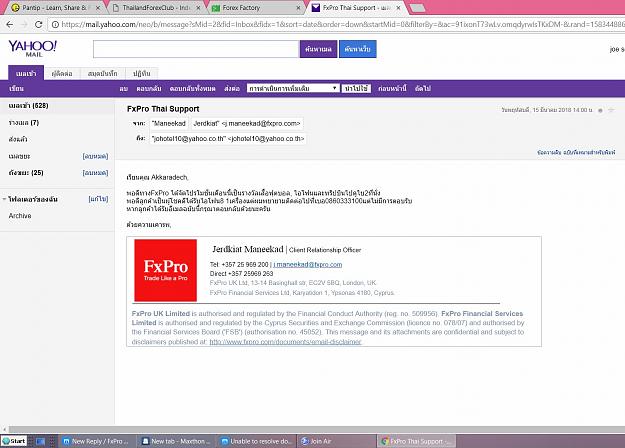This screenshot has width=625, height=448.
Task: Click Reply in the purple message toolbar
Action: pos(149,88)
